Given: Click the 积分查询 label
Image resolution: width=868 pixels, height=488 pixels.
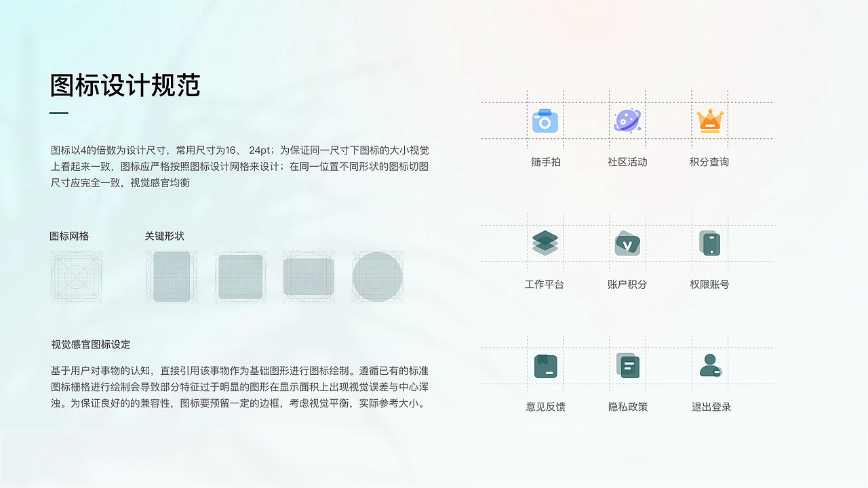Looking at the screenshot, I should click(x=709, y=162).
